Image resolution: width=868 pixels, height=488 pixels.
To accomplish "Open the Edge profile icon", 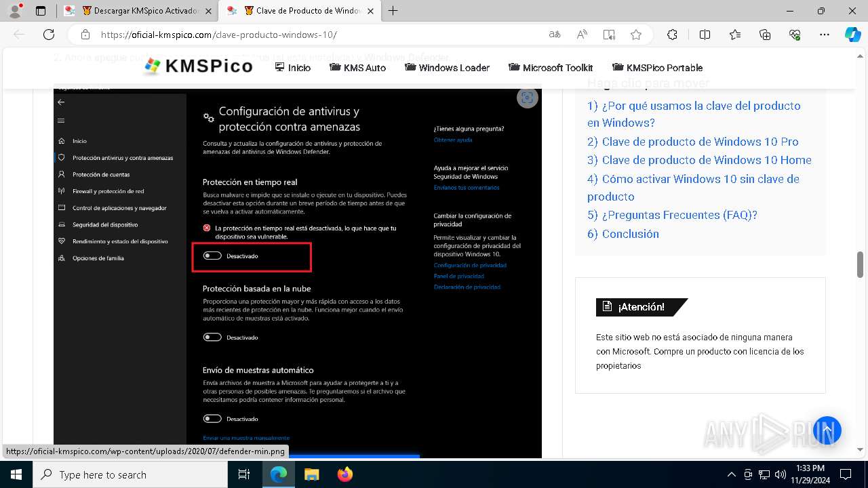I will (15, 11).
